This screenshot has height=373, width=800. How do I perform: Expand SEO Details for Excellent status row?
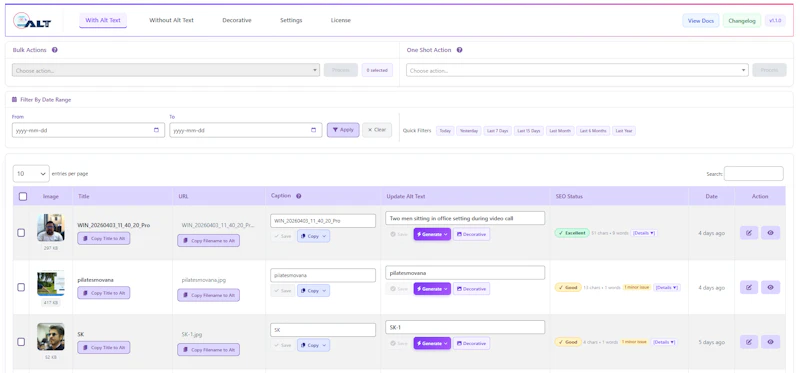644,233
